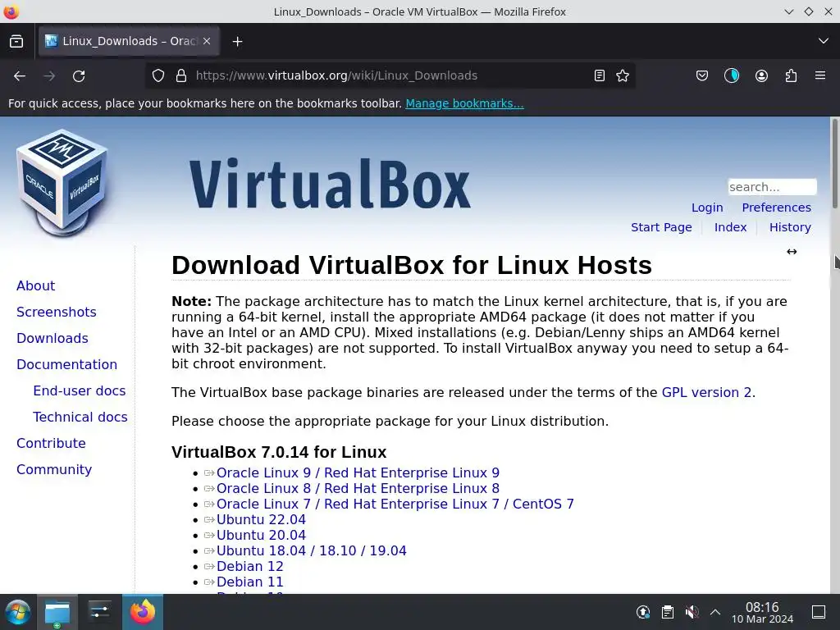Click the page vertical scrollbar thumb
Viewport: 840px width, 630px height.
(x=834, y=163)
